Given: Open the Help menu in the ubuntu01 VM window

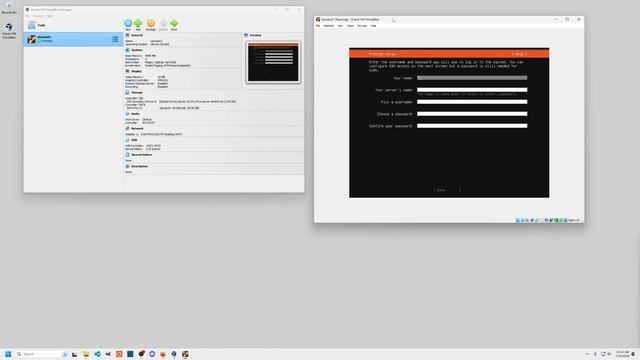Looking at the screenshot, I should (x=373, y=26).
